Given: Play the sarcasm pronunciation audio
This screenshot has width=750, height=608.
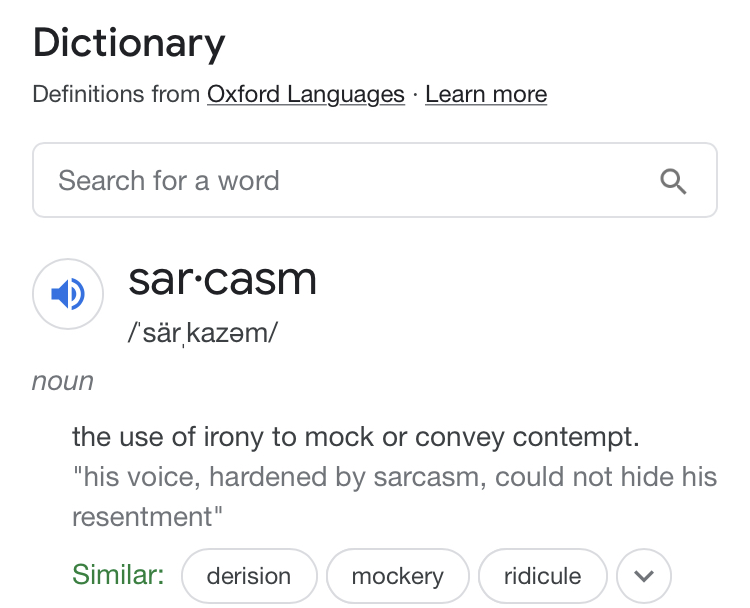Looking at the screenshot, I should pyautogui.click(x=68, y=294).
